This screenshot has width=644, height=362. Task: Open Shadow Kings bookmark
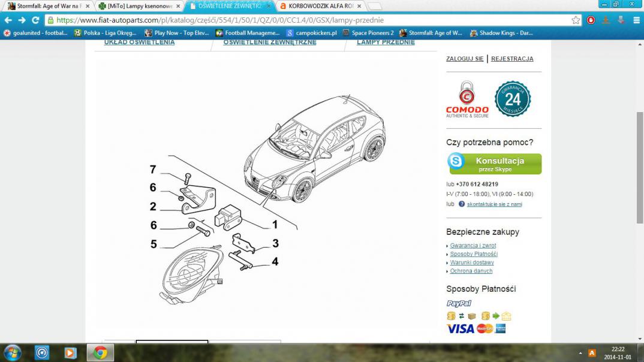(x=501, y=33)
